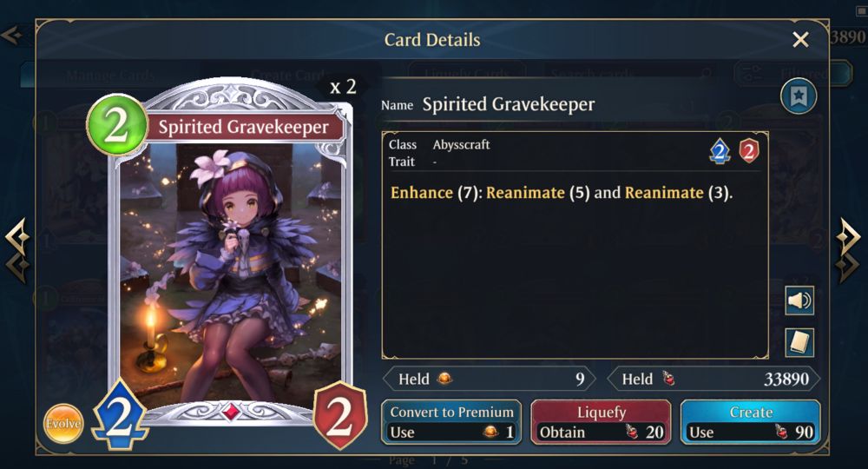Click the green cost 2 orb
Image resolution: width=868 pixels, height=469 pixels.
click(x=117, y=125)
